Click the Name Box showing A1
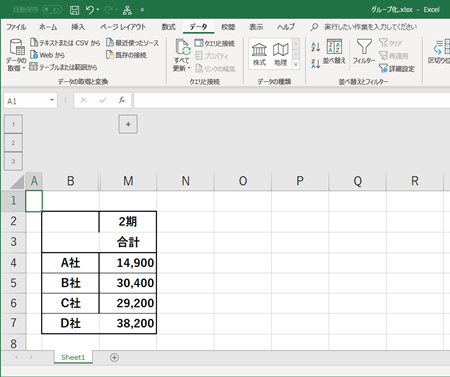Viewport: 450px width, 377px height. coord(26,101)
